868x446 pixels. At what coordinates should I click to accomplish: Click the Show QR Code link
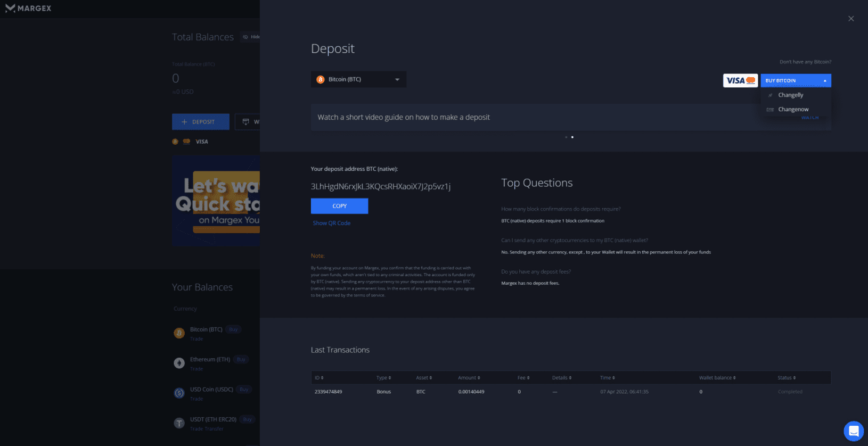tap(332, 224)
